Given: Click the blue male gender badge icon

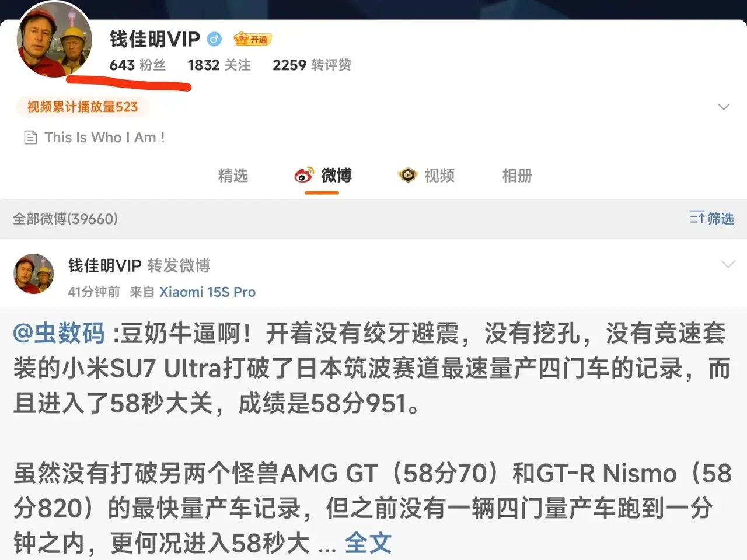Looking at the screenshot, I should coord(215,39).
